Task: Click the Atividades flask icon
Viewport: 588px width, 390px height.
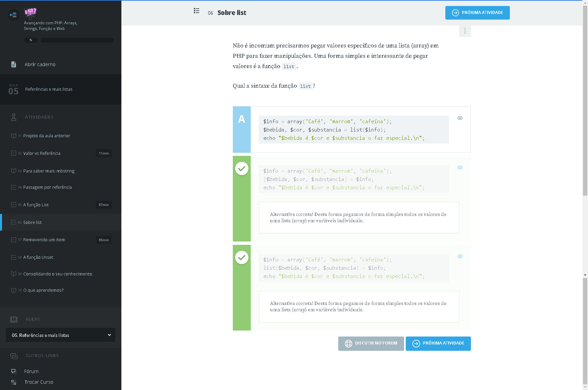Action: [x=14, y=117]
